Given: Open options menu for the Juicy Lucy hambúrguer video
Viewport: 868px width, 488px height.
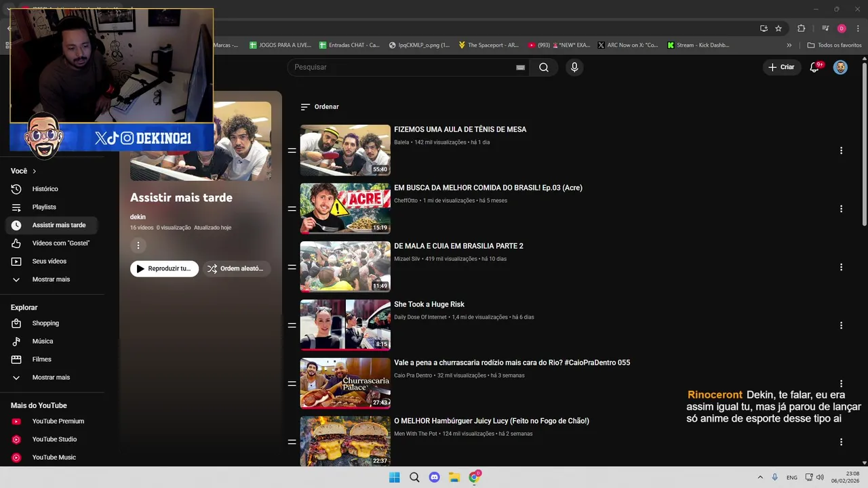Looking at the screenshot, I should 841,442.
